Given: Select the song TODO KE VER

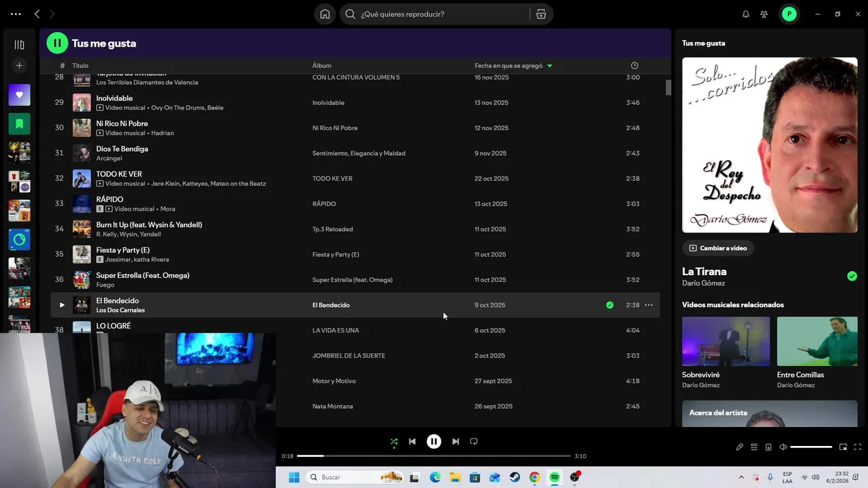Looking at the screenshot, I should [119, 174].
